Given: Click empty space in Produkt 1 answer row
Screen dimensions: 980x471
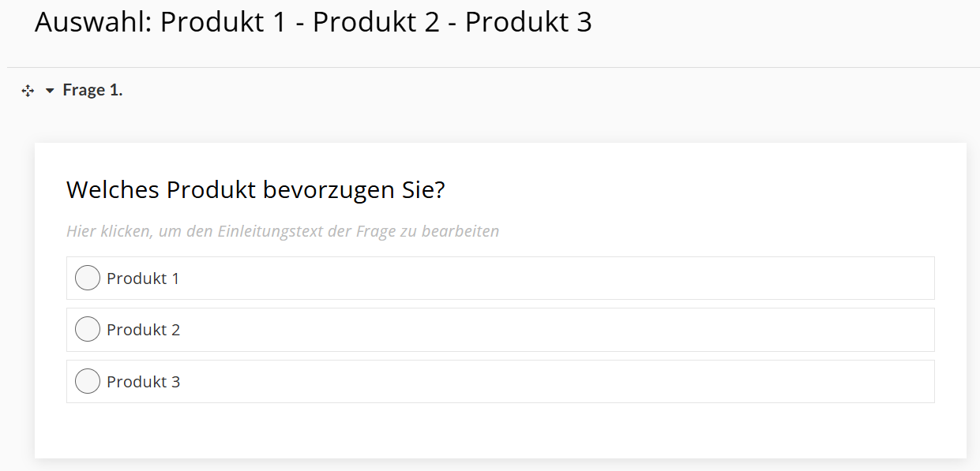Looking at the screenshot, I should coord(553,278).
